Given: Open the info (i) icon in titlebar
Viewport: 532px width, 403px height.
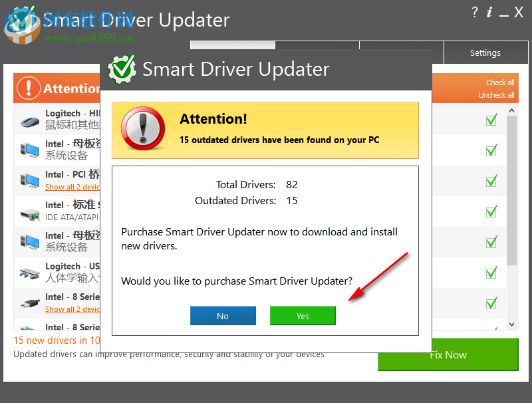Looking at the screenshot, I should click(x=490, y=12).
